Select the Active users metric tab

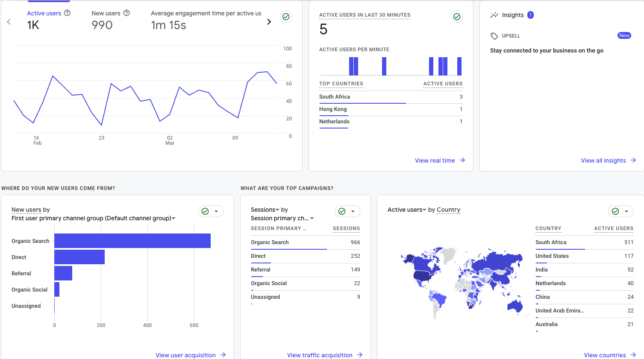tap(44, 13)
